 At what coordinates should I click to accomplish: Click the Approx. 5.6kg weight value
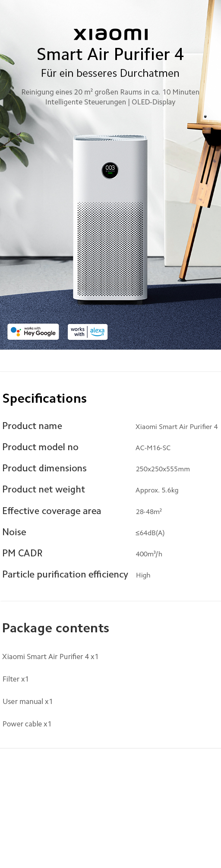[157, 490]
